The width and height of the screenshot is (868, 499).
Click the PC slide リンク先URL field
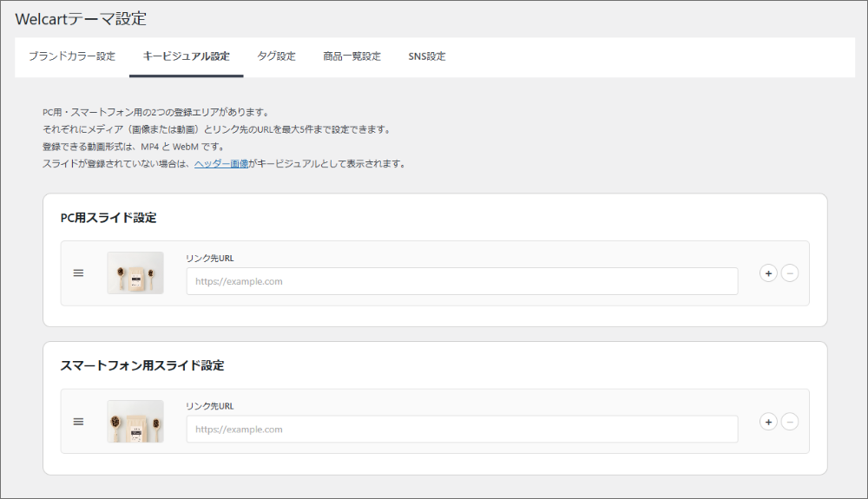pos(463,281)
